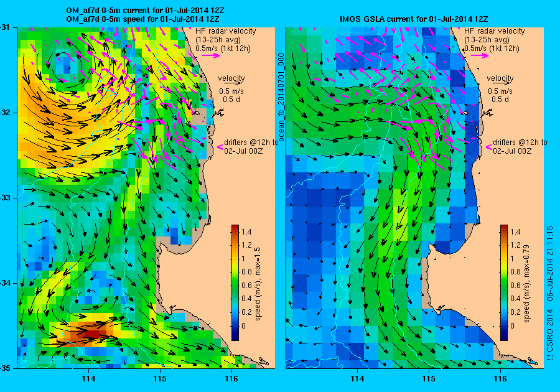
Task: Click the 116 longitude label under right map
Action: [x=500, y=379]
